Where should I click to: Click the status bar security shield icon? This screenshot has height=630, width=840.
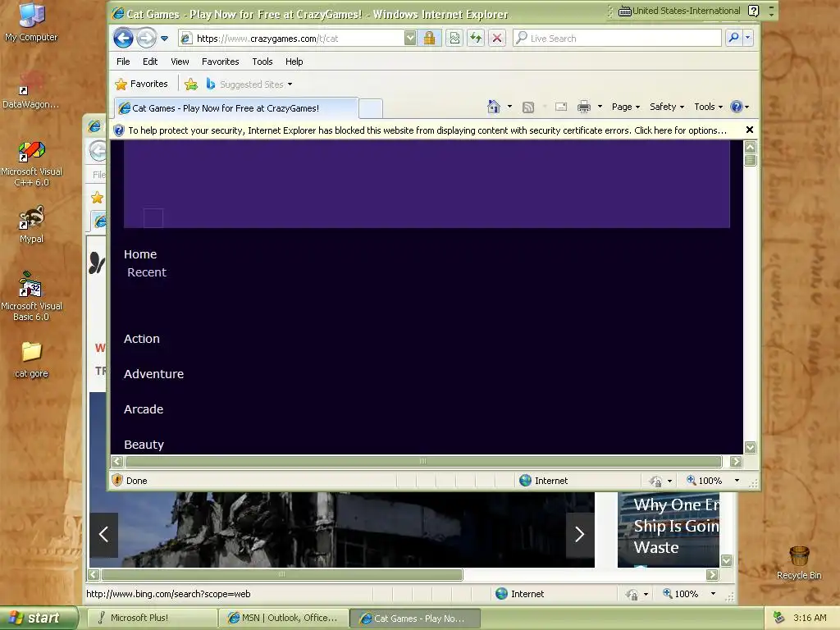pyautogui.click(x=117, y=480)
